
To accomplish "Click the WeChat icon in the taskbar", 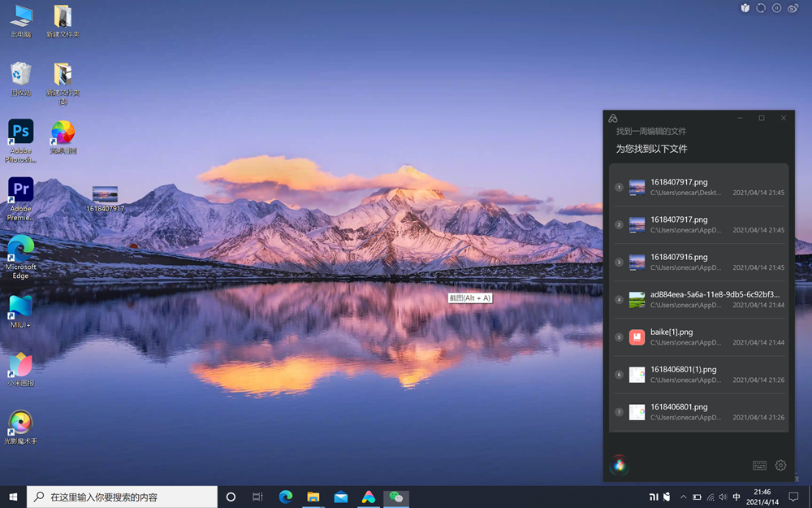I will tap(396, 497).
